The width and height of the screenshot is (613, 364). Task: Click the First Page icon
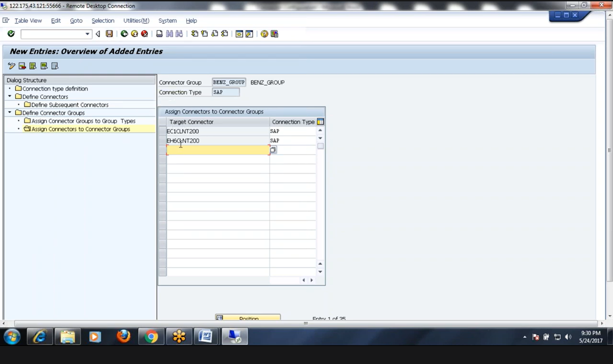(195, 34)
